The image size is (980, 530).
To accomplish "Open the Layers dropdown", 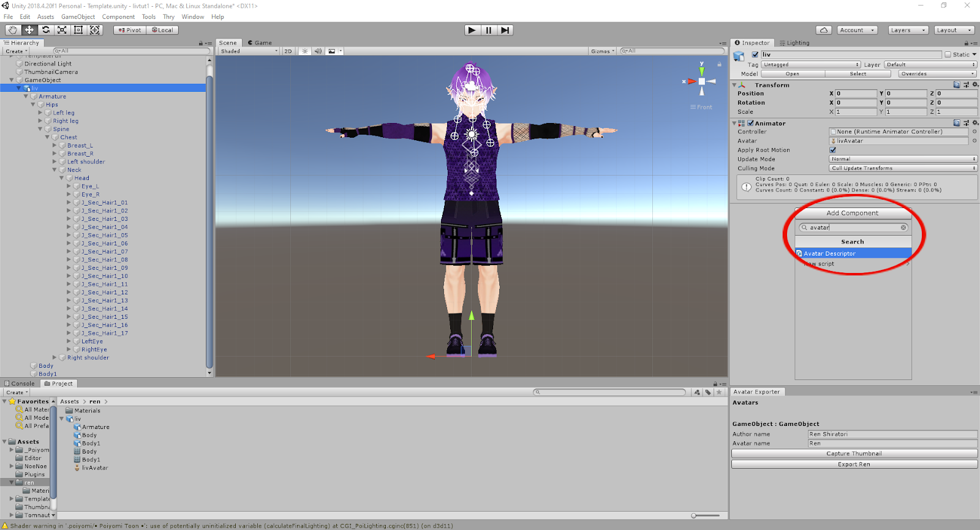I will pos(908,30).
